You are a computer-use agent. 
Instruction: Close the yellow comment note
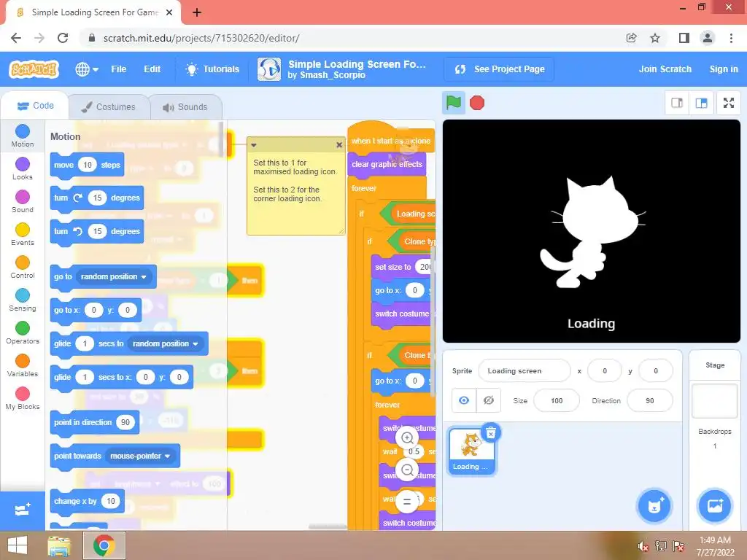point(339,145)
